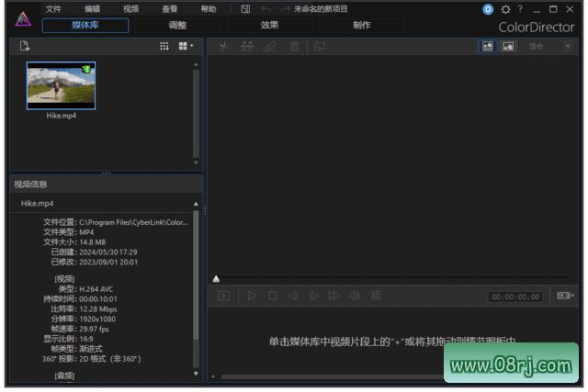Click the preview seek bar track

tap(394, 277)
